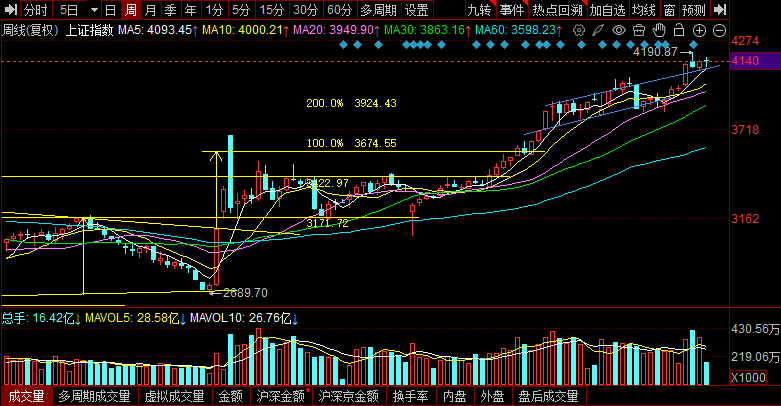This screenshot has width=781, height=406.
Task: Open 多周期 multi-period view
Action: point(379,10)
